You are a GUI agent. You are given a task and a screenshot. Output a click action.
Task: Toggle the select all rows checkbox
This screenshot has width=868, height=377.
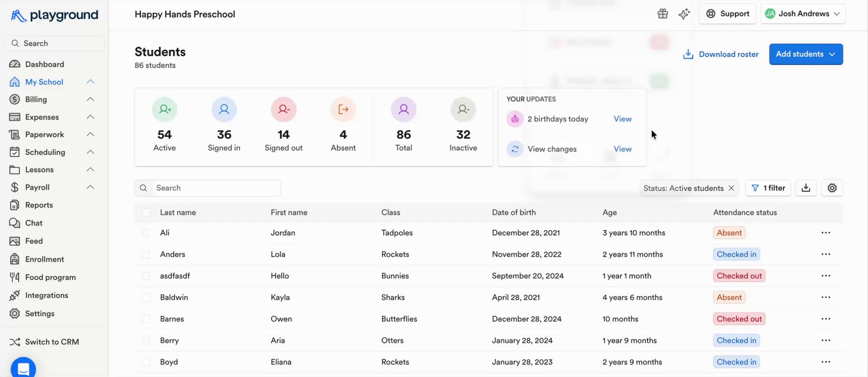(x=146, y=213)
